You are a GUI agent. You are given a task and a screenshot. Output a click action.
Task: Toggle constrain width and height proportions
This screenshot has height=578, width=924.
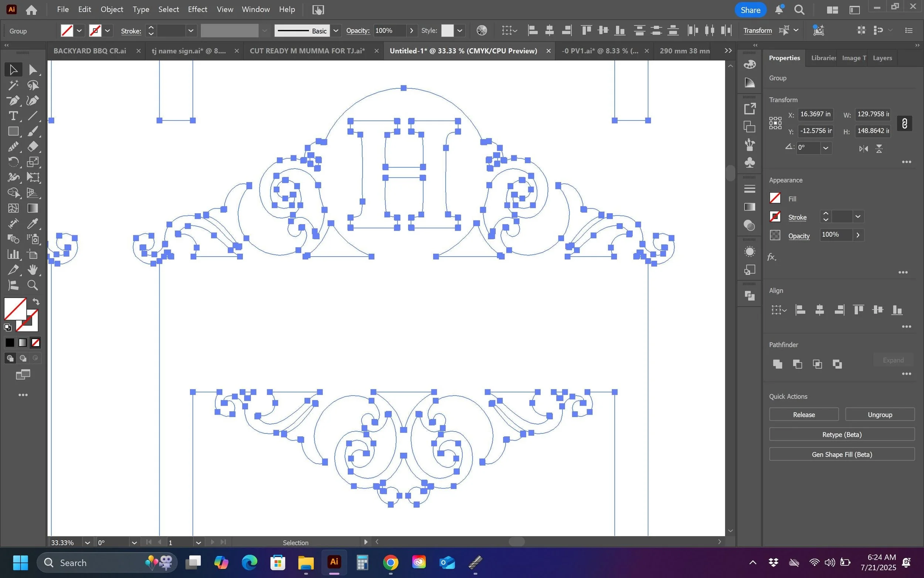904,124
